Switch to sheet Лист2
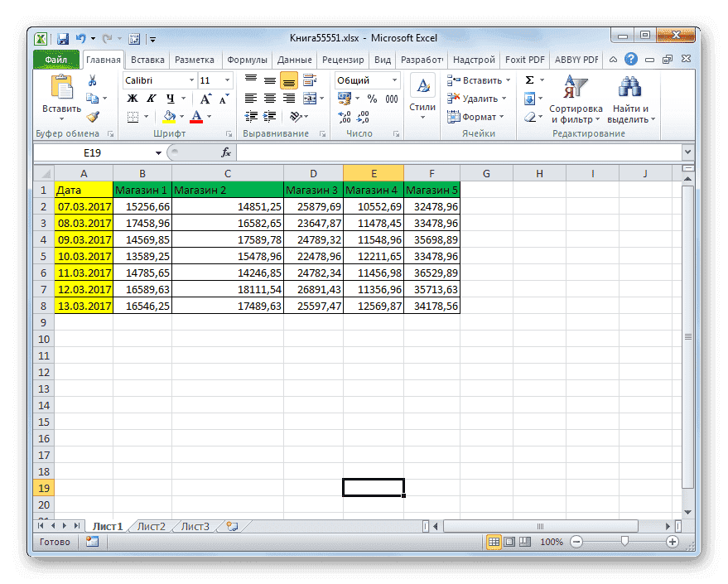The height and width of the screenshot is (584, 728). tap(152, 526)
